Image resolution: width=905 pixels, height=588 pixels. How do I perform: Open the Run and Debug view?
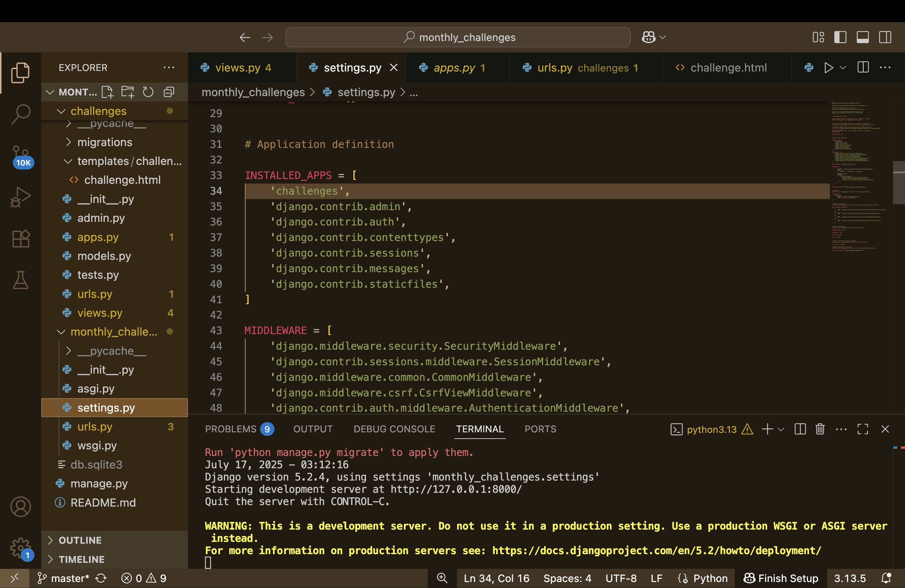pos(21,197)
